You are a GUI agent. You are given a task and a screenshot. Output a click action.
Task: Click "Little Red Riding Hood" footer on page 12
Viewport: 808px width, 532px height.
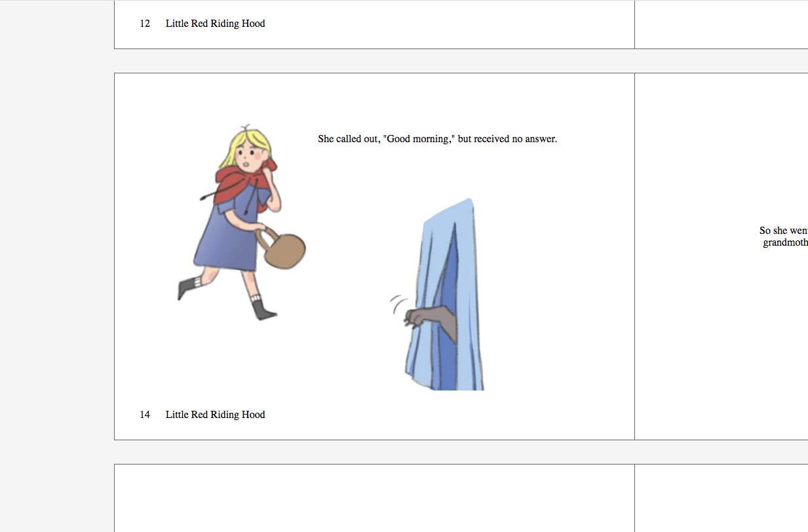pyautogui.click(x=215, y=24)
